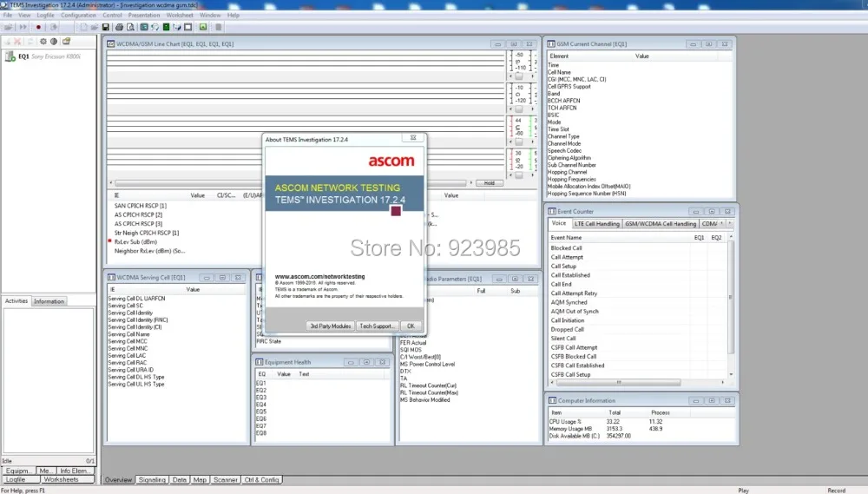
Task: Open the Logfile menu
Action: (45, 16)
